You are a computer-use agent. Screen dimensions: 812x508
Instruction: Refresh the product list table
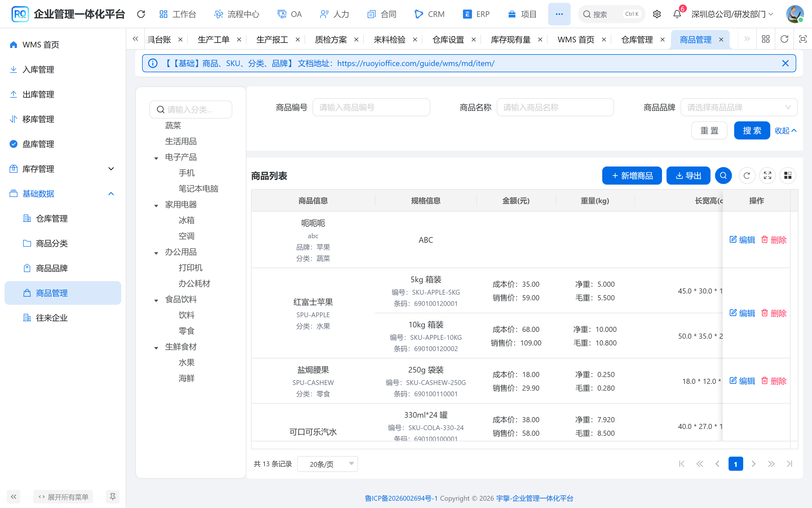coord(747,175)
